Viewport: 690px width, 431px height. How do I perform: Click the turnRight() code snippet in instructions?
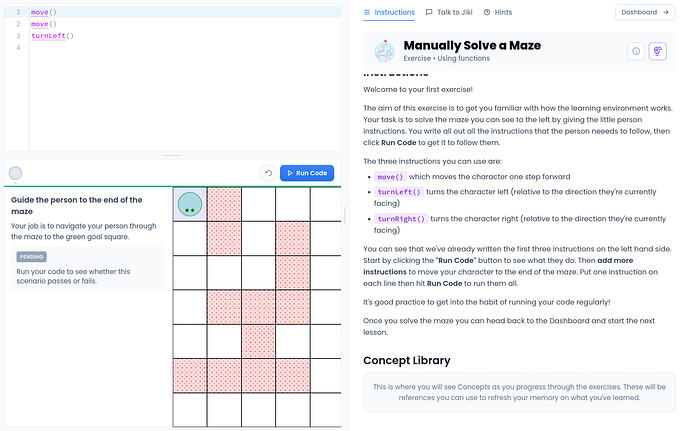[401, 219]
